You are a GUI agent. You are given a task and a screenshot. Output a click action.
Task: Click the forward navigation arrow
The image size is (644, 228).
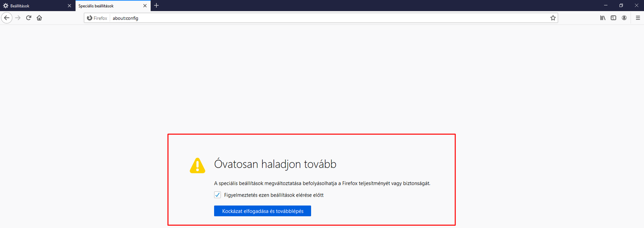(18, 18)
